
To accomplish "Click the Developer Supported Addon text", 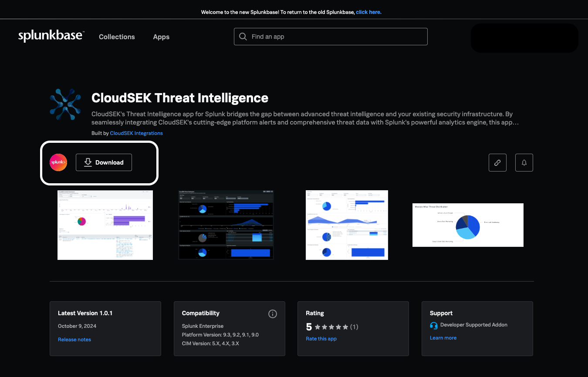I will (x=474, y=325).
